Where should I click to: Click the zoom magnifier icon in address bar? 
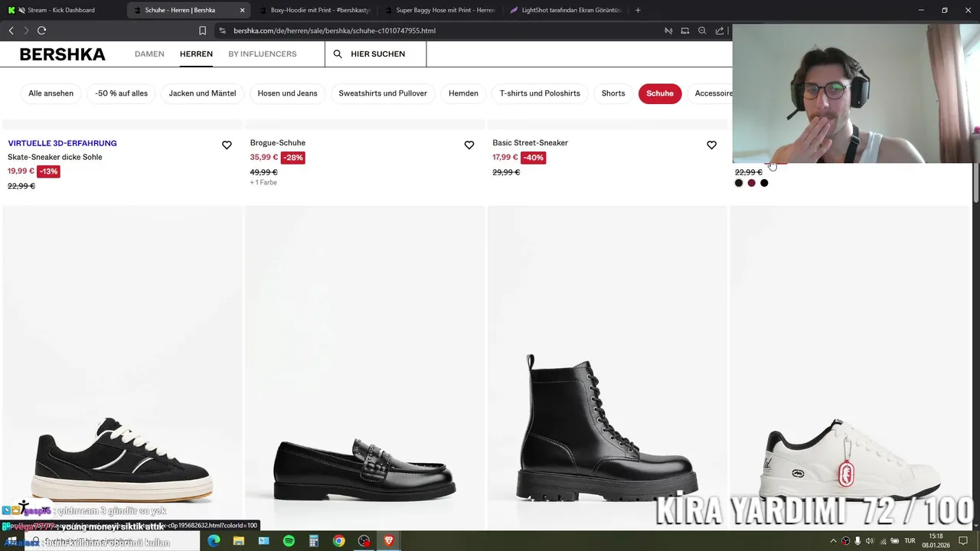702,31
